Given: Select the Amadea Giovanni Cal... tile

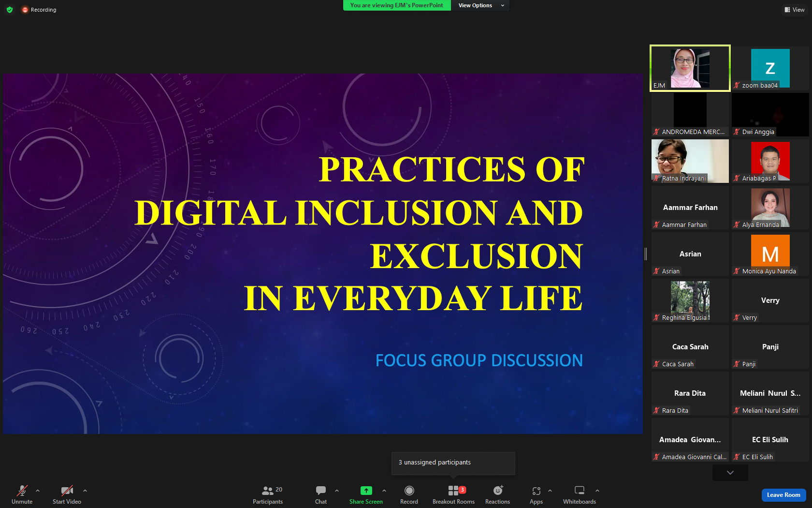Looking at the screenshot, I should 690,440.
